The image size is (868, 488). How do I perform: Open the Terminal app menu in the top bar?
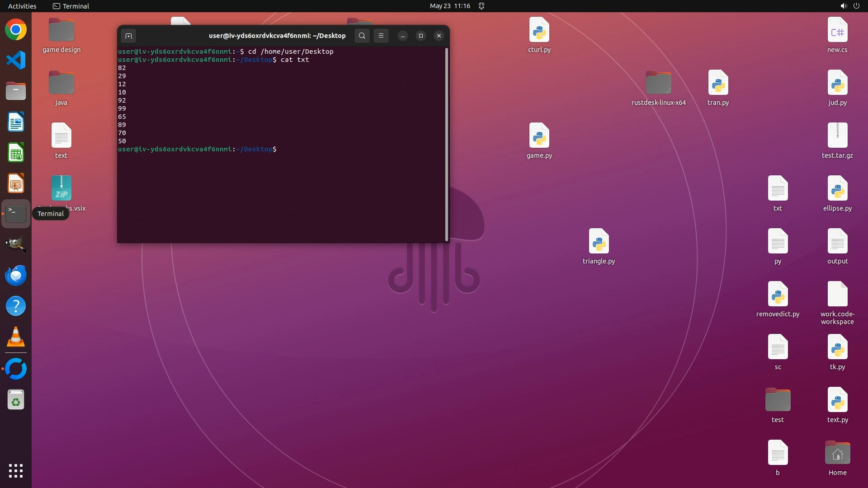[x=71, y=6]
